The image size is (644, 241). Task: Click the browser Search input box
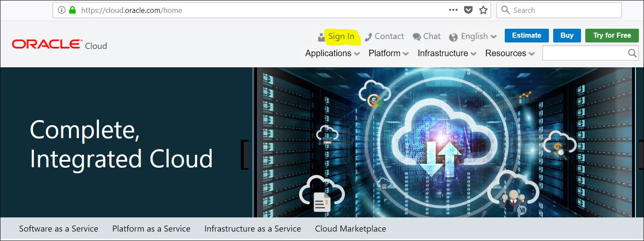(559, 10)
